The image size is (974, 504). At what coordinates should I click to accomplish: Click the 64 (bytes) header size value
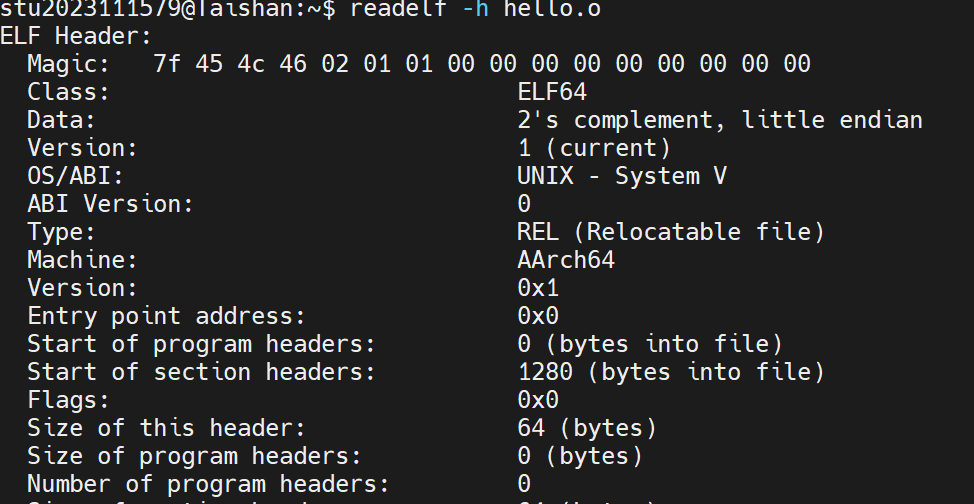[587, 428]
